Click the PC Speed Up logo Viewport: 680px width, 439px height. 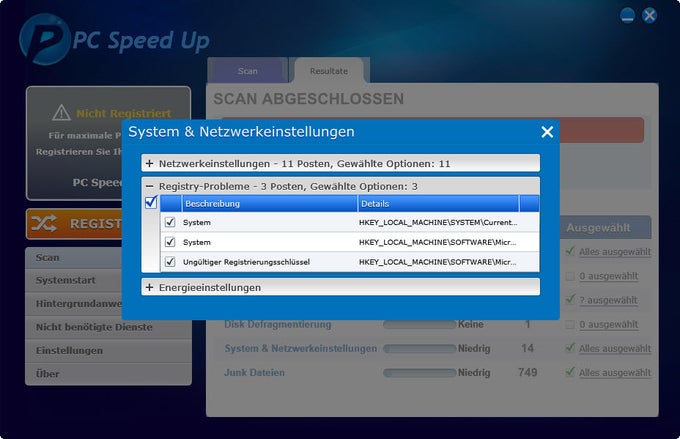pos(114,40)
